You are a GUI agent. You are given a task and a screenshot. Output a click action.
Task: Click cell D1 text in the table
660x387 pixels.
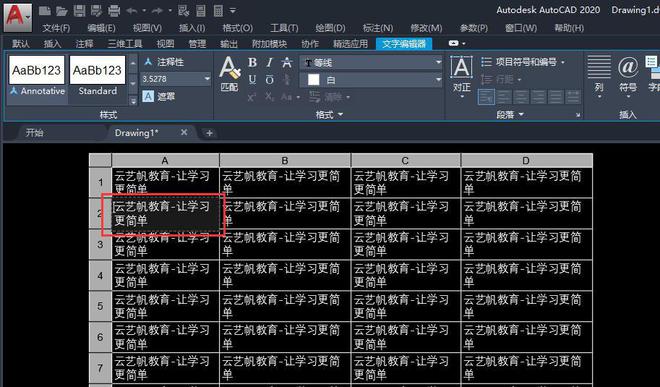click(522, 182)
